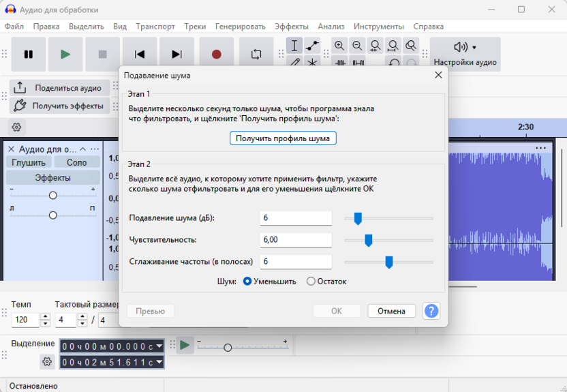Click 'Получить профиль шума' button
This screenshot has height=392, width=567.
pyautogui.click(x=282, y=138)
